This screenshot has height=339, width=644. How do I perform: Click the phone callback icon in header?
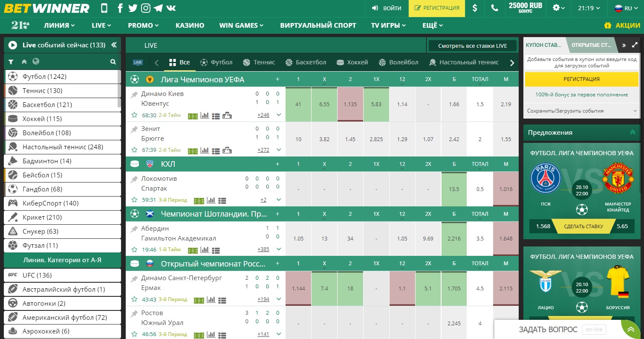point(494,8)
